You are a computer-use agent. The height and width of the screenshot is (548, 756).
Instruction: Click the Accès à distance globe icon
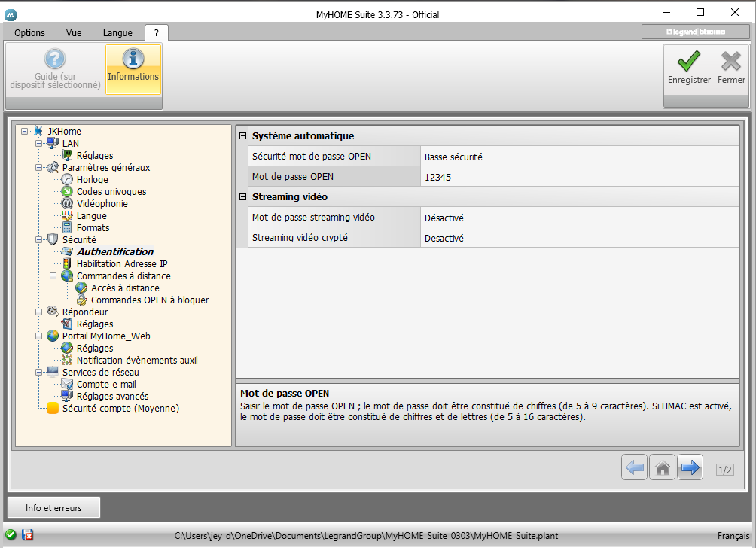pyautogui.click(x=81, y=288)
